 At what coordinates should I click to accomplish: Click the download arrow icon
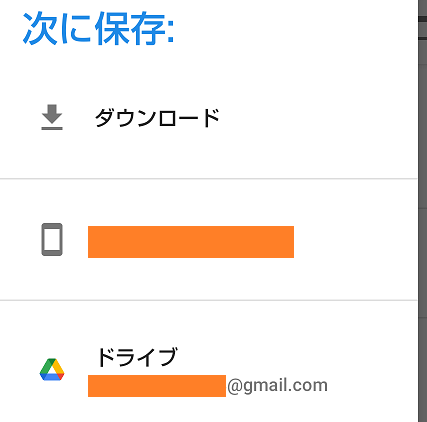pos(52,117)
